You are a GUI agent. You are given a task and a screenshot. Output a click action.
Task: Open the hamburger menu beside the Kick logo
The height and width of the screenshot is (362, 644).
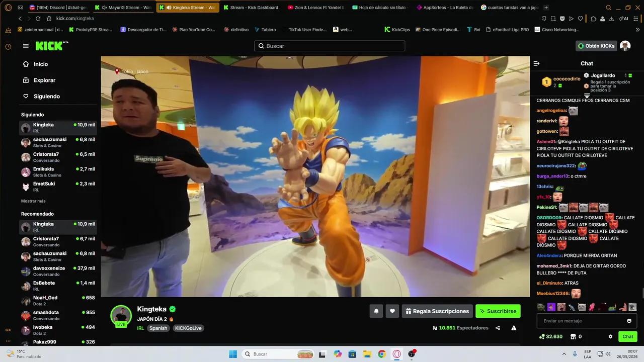point(26,46)
